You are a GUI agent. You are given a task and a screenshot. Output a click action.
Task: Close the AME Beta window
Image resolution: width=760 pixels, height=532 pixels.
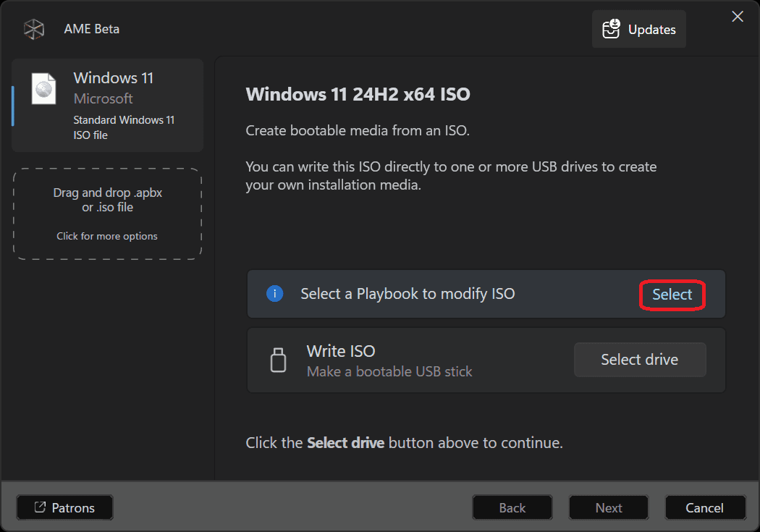point(738,17)
